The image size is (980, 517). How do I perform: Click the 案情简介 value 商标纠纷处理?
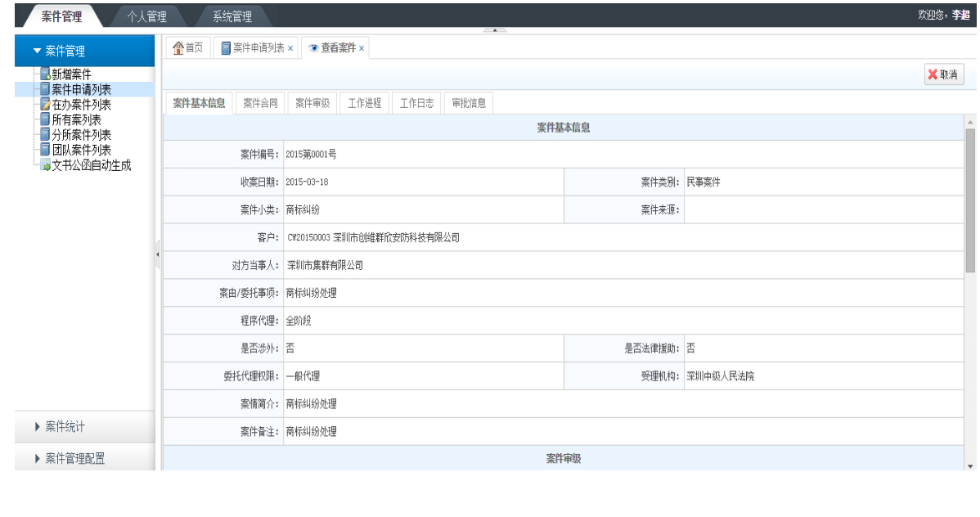pos(311,404)
